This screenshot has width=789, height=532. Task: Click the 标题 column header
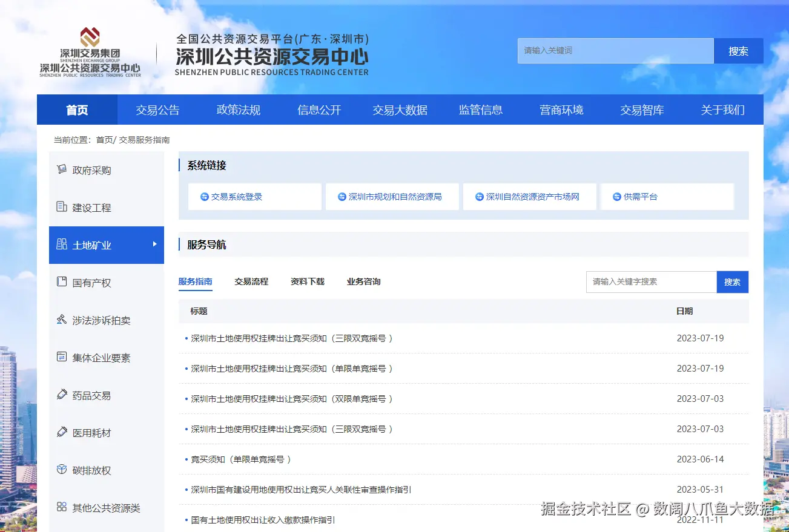[199, 311]
